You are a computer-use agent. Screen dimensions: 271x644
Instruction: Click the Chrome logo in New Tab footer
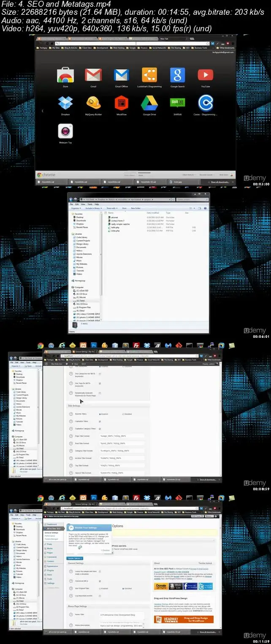point(46,175)
